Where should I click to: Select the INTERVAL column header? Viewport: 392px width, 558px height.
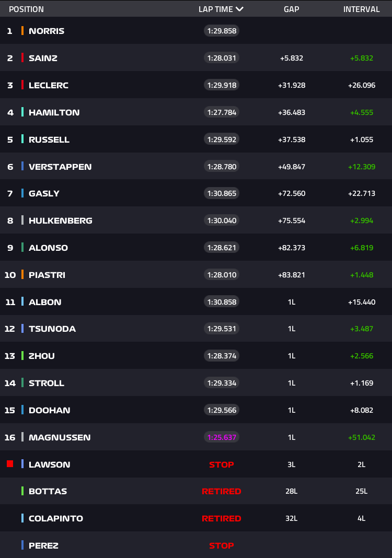tap(361, 9)
